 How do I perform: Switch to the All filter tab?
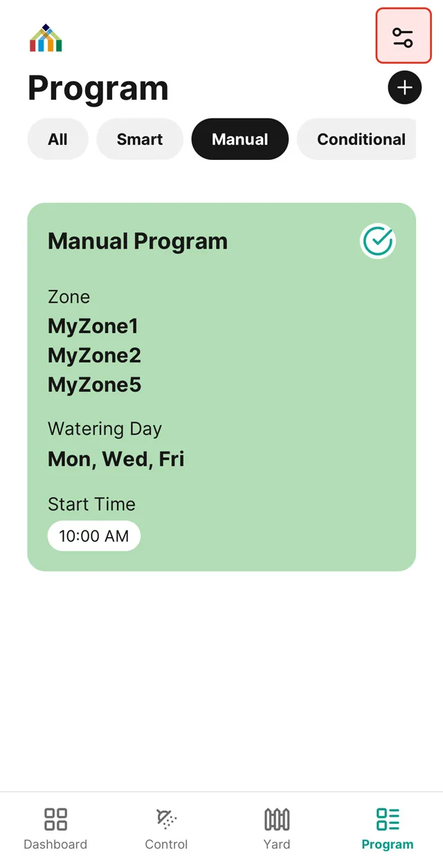(57, 139)
